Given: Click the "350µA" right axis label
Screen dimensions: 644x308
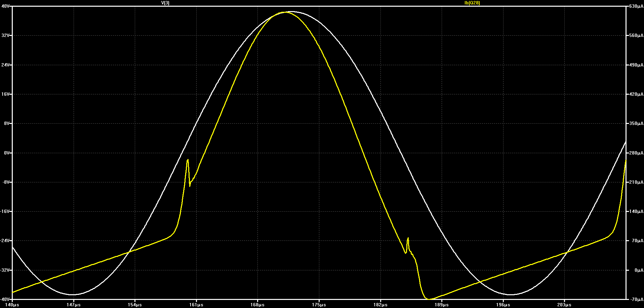Looking at the screenshot, I should pos(636,123).
